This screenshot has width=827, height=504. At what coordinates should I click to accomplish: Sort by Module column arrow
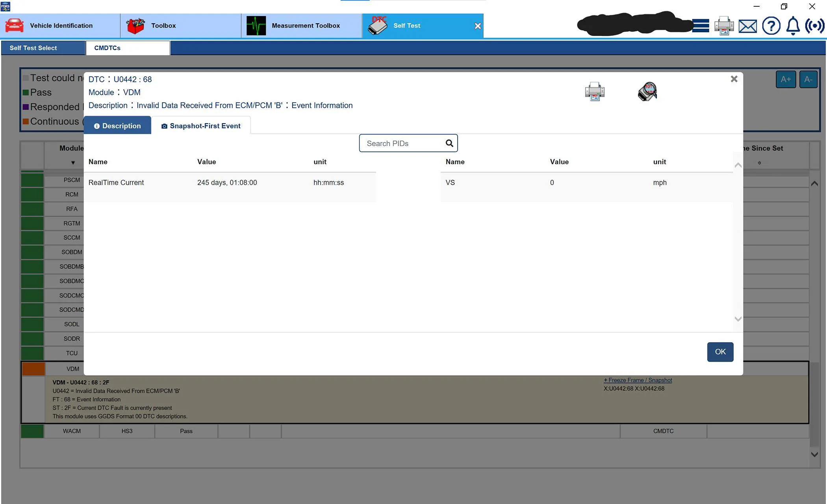73,162
